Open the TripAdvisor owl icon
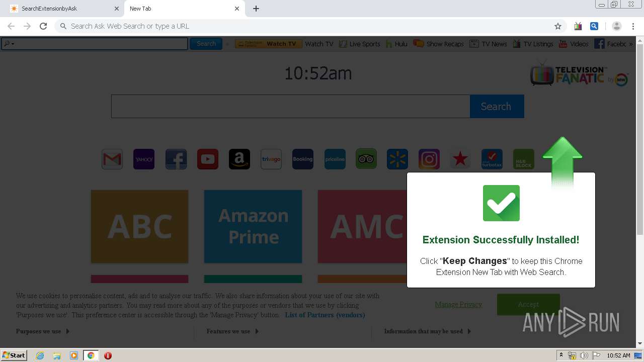644x362 pixels. tap(366, 159)
